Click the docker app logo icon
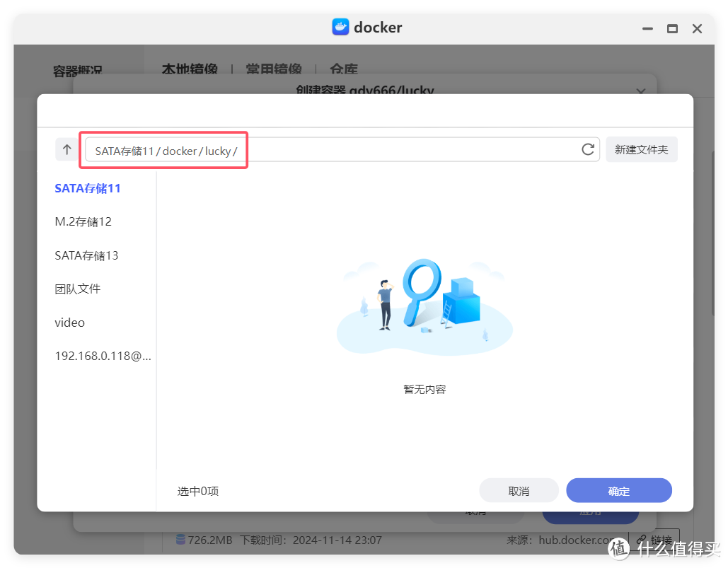Image resolution: width=728 pixels, height=568 pixels. click(x=340, y=28)
